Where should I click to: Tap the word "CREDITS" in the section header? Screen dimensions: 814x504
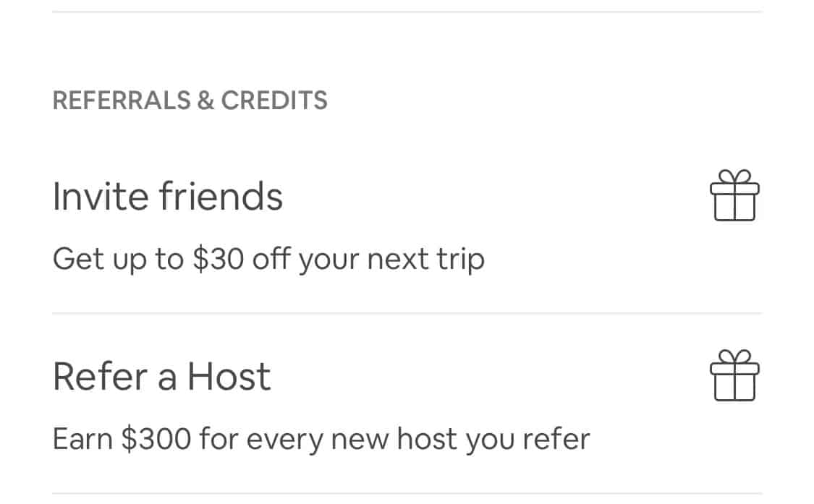[x=274, y=101]
